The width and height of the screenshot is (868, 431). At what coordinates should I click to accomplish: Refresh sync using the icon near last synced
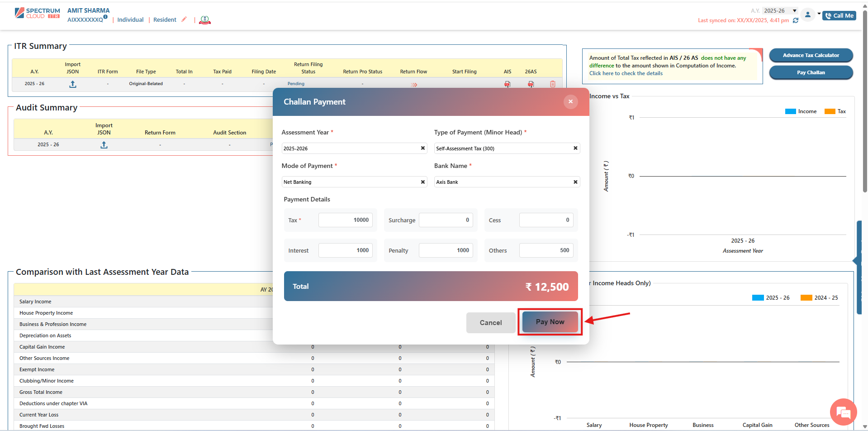pyautogui.click(x=795, y=20)
